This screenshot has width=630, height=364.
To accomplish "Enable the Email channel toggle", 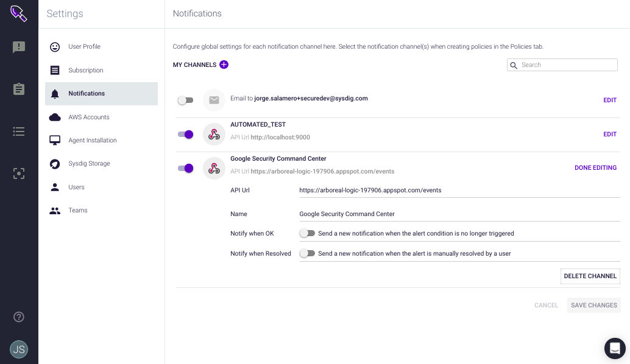I will click(186, 100).
